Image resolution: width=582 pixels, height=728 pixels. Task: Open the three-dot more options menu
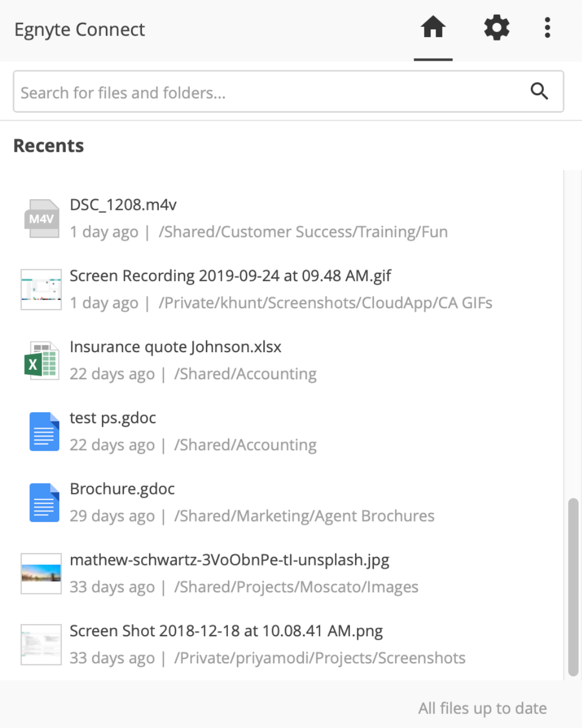(547, 28)
